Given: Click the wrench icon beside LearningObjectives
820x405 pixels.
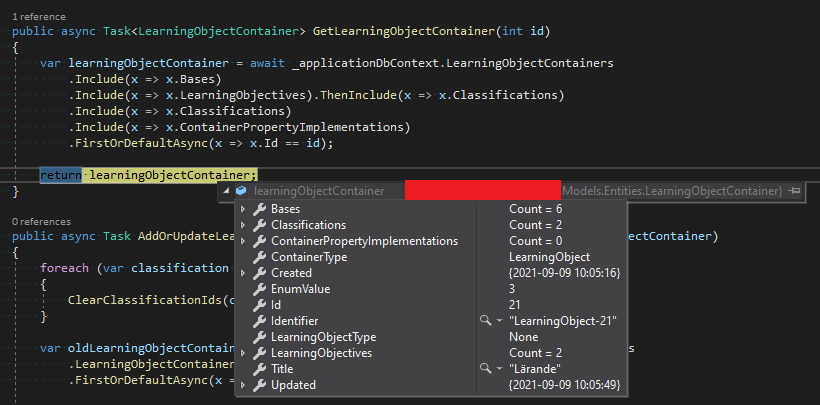Looking at the screenshot, I should point(259,353).
